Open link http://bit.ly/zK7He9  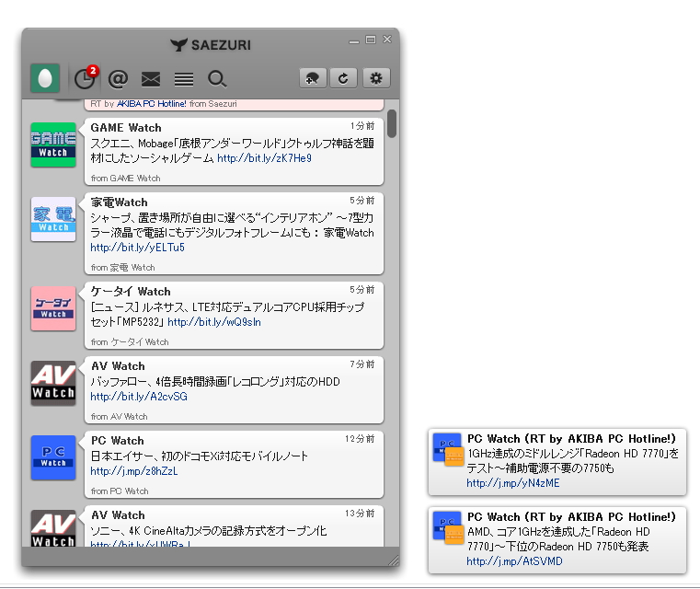point(264,158)
